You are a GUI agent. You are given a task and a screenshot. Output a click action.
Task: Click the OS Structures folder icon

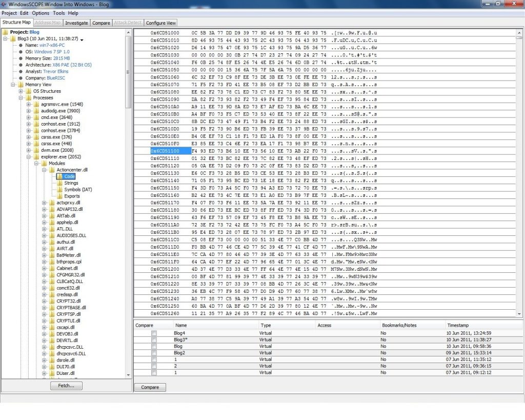pos(29,91)
